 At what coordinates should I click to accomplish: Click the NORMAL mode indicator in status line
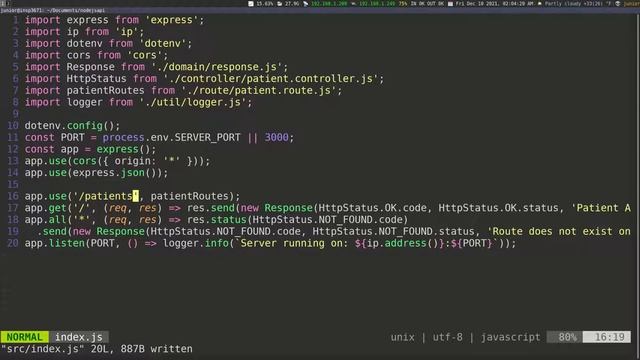24,337
